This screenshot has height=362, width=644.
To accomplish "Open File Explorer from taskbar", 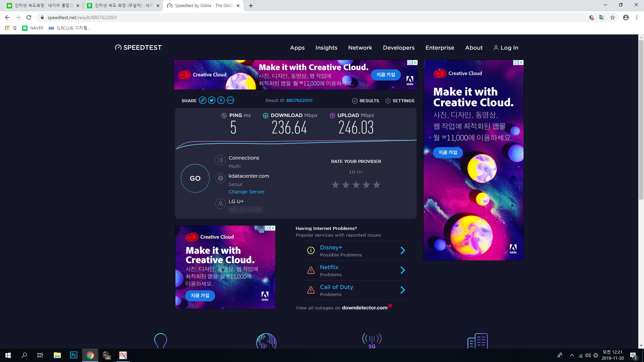I will [57, 355].
